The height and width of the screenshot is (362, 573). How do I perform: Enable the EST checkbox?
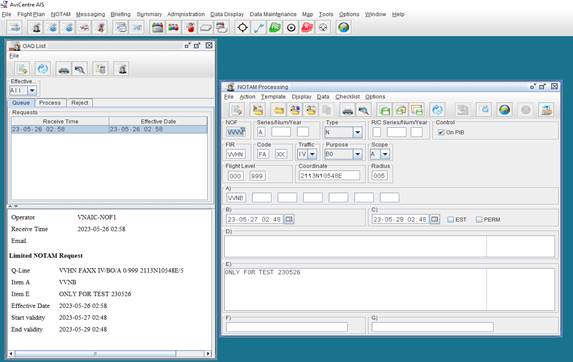[451, 220]
